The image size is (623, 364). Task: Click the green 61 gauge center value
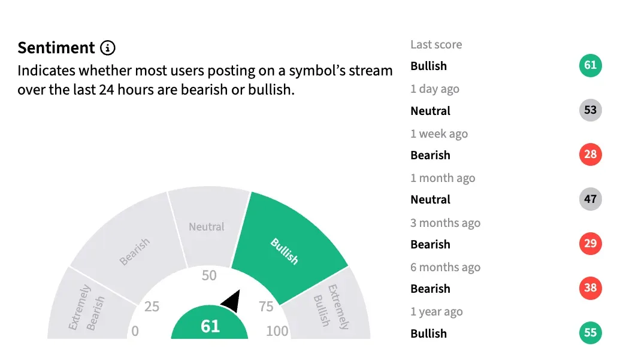tap(210, 327)
